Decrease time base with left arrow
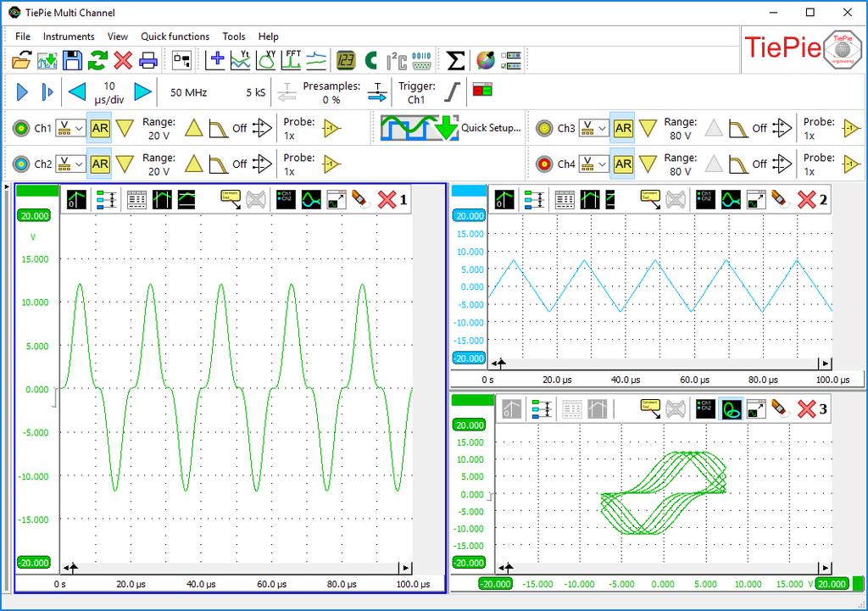 tap(77, 92)
